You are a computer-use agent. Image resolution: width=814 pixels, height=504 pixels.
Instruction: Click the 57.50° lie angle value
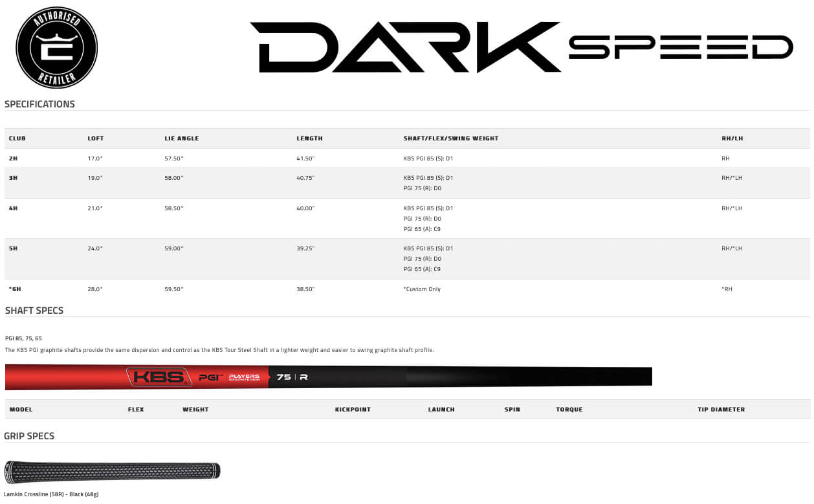point(174,159)
